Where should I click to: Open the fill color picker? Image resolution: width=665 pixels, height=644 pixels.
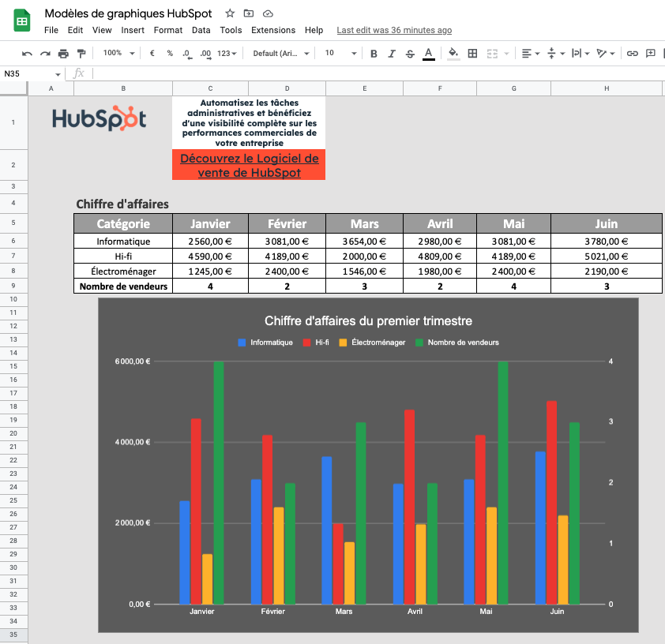(453, 54)
